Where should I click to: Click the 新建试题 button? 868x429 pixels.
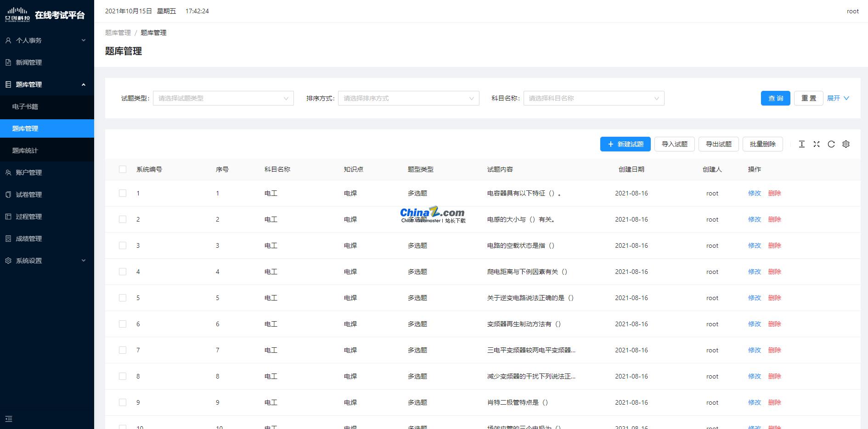tap(625, 144)
